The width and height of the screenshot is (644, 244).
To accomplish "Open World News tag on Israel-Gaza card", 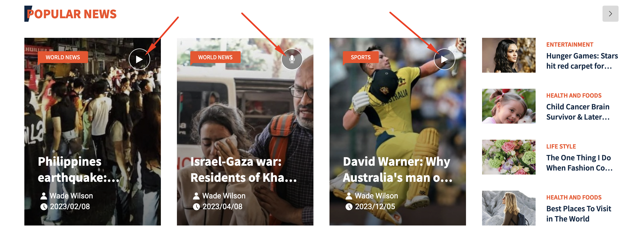I will 215,57.
